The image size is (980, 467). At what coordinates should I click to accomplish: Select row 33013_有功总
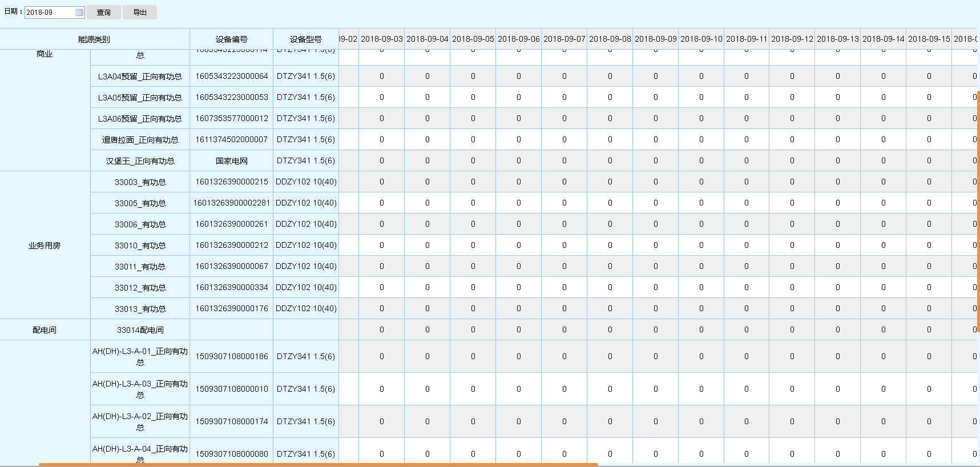pyautogui.click(x=140, y=309)
